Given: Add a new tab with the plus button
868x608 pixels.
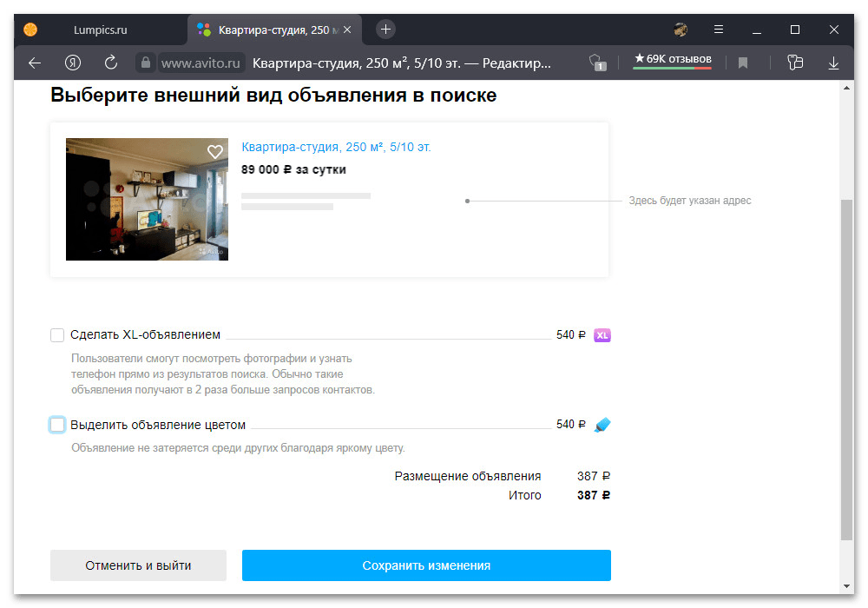Looking at the screenshot, I should coord(386,29).
